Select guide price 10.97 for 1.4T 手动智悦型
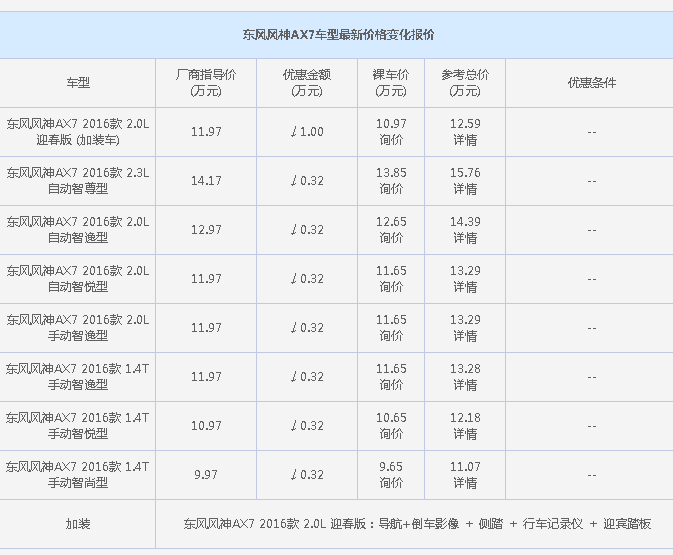 coord(206,425)
